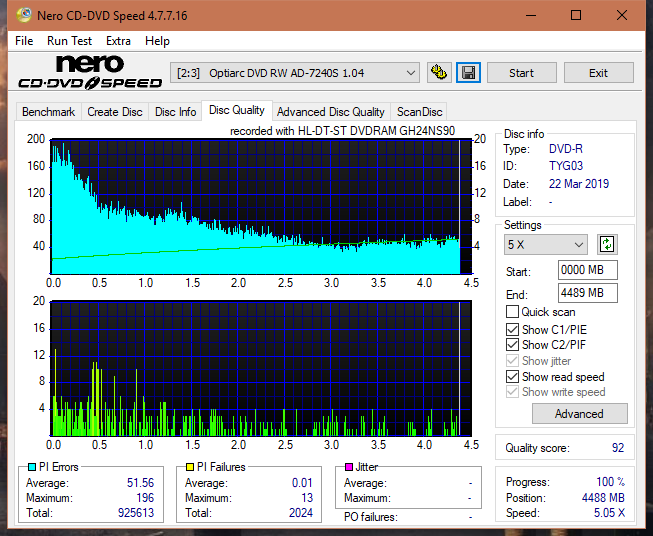Switch to the Create Disc tab
Viewport: 653px width, 536px height.
[x=115, y=112]
